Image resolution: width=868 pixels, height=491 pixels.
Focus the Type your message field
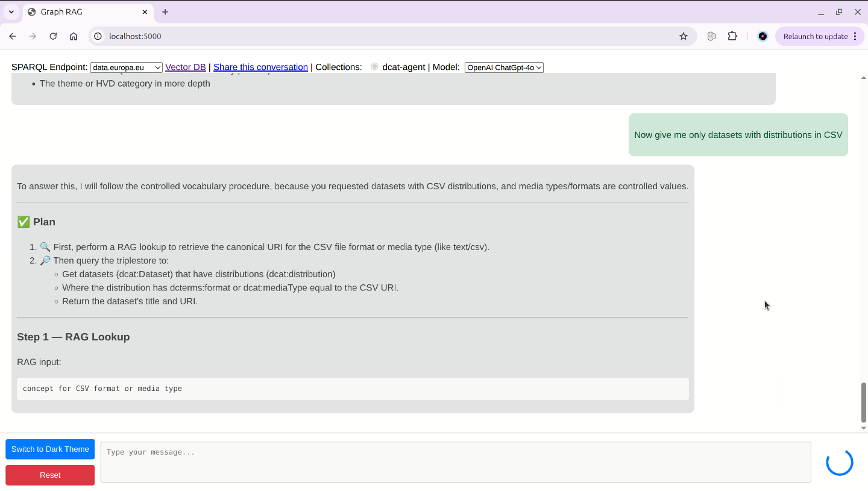pyautogui.click(x=455, y=462)
